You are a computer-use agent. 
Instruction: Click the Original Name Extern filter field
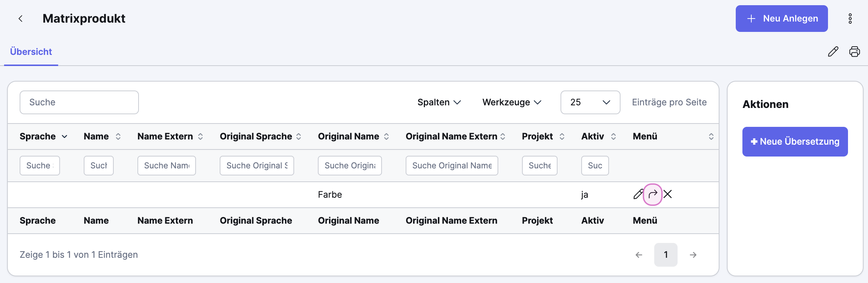coord(452,165)
